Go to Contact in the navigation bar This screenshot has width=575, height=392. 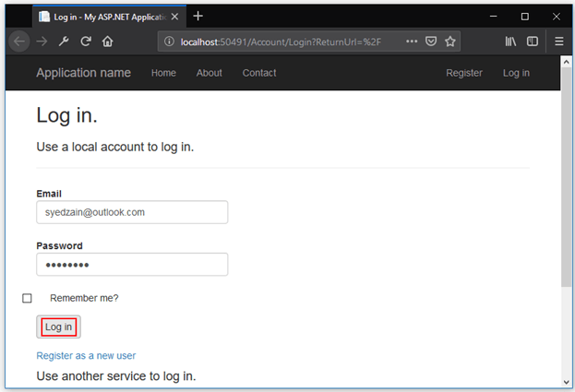click(x=259, y=73)
